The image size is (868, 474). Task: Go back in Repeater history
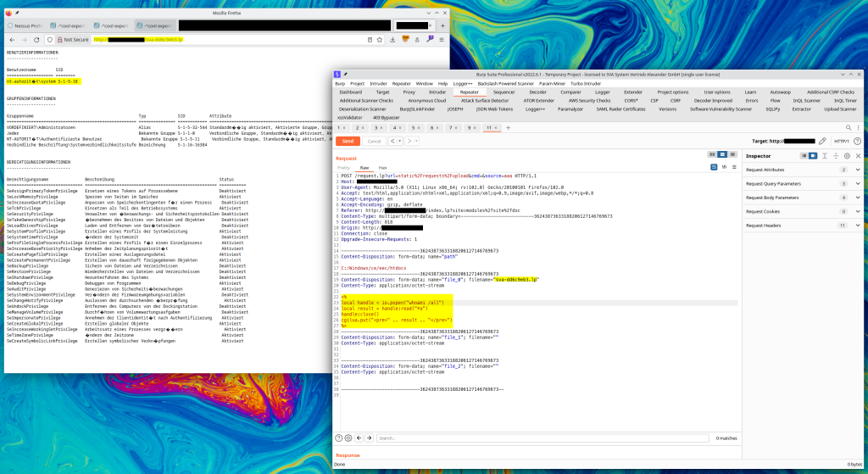392,142
